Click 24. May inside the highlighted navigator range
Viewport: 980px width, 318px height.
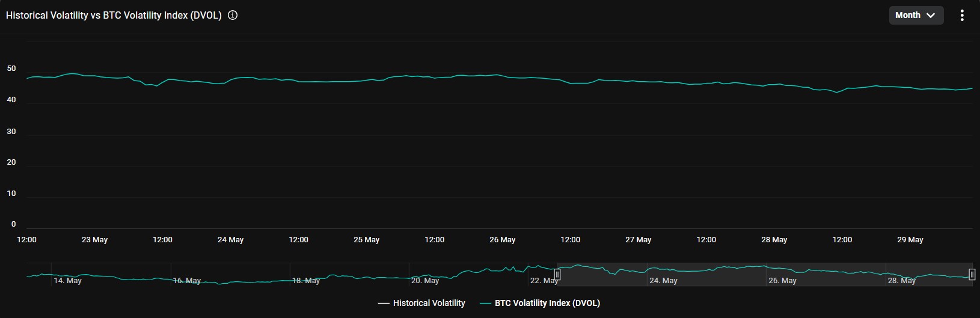pyautogui.click(x=663, y=281)
